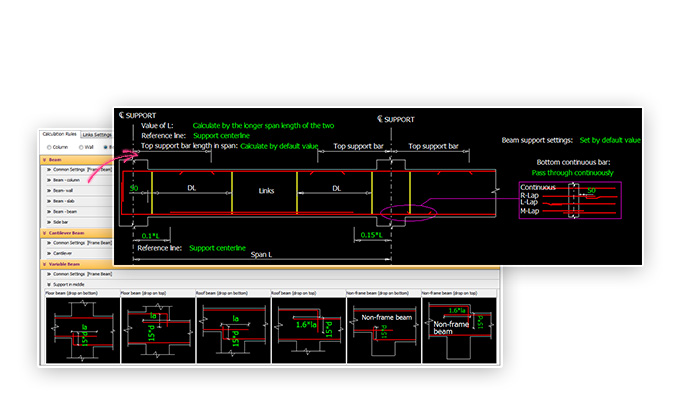Switch to the Calculation Rules tab
The image size is (680, 410).
59,134
